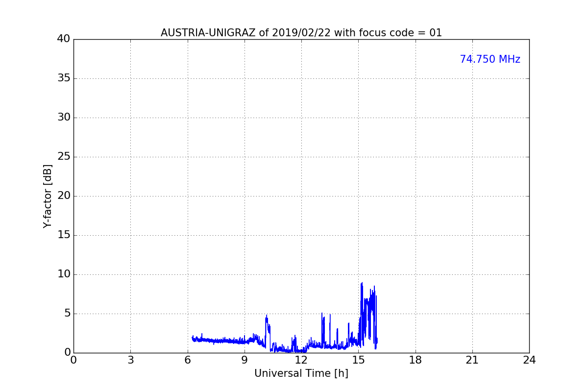
Task: Click y-axis tick label 35
Action: (x=64, y=78)
